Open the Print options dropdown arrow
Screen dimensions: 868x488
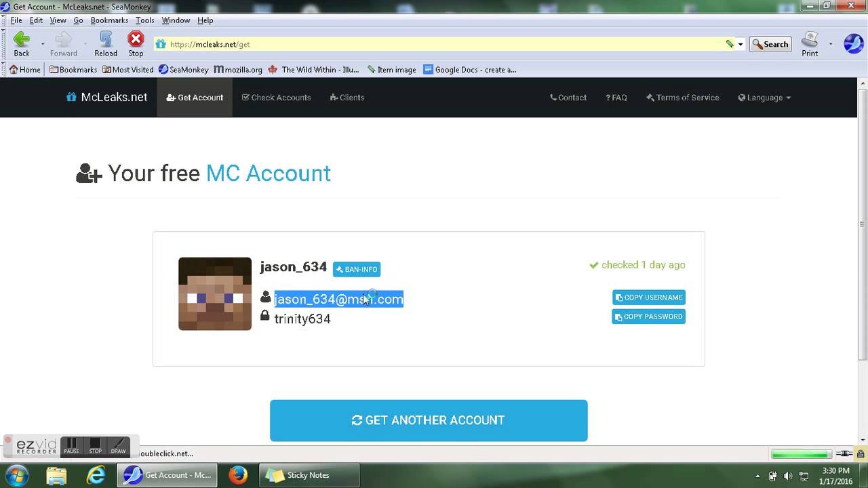click(831, 44)
